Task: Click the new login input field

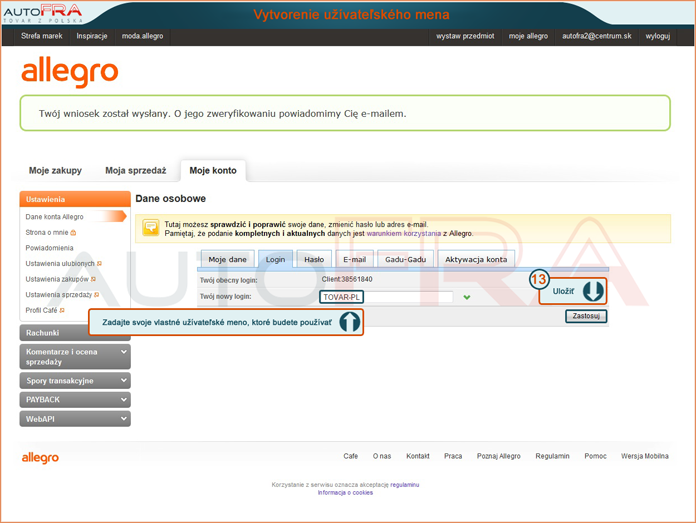Action: point(386,297)
